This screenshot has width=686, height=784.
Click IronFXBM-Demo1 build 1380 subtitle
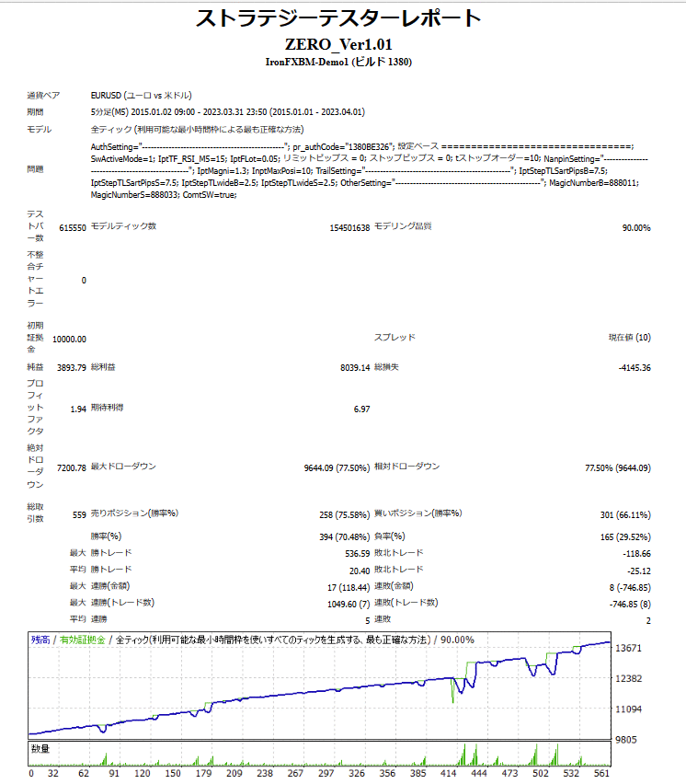(338, 62)
